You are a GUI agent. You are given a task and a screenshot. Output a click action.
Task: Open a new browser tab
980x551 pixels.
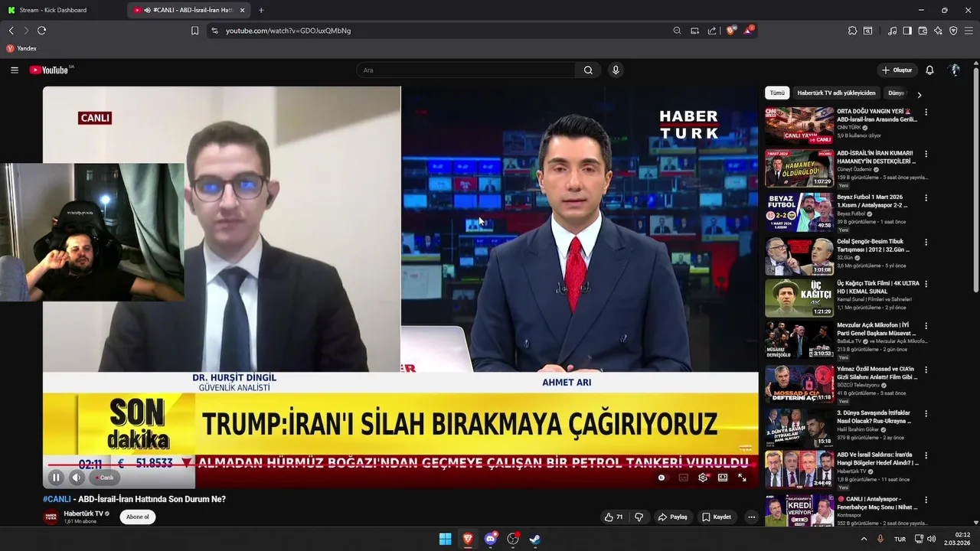click(x=261, y=10)
